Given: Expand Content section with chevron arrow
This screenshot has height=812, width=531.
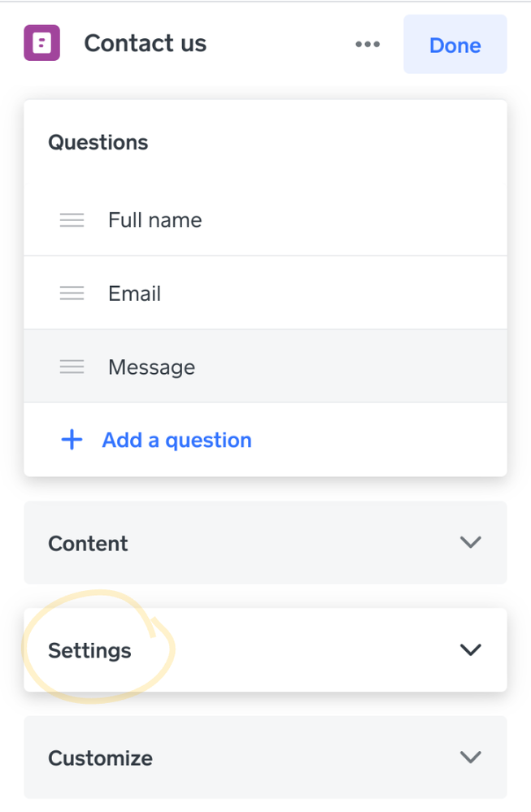Looking at the screenshot, I should pos(471,542).
